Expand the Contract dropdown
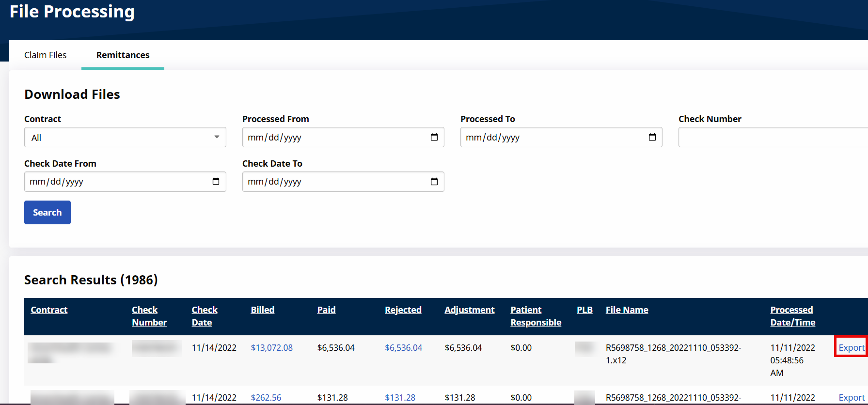The image size is (868, 405). (125, 138)
